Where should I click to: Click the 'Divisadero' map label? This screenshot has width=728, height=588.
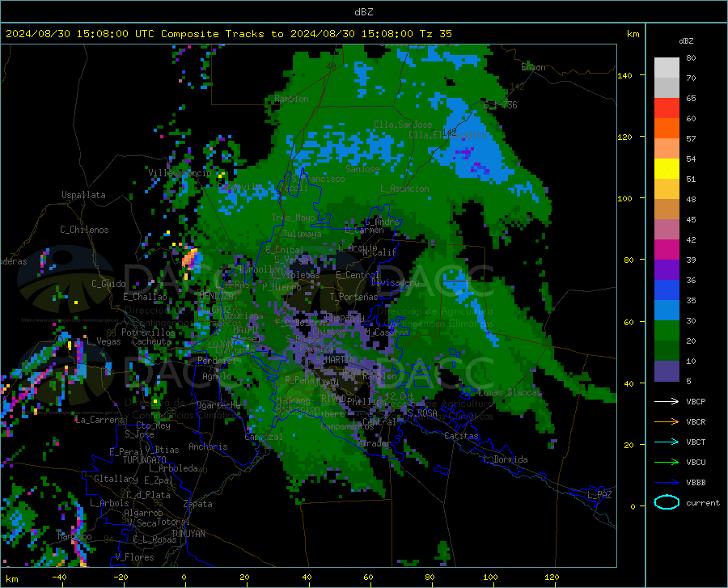pyautogui.click(x=395, y=282)
